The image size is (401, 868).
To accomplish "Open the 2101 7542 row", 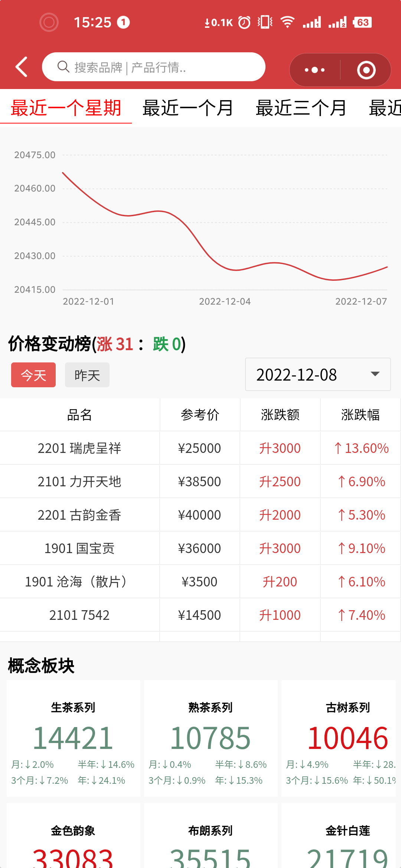I will 200,615.
